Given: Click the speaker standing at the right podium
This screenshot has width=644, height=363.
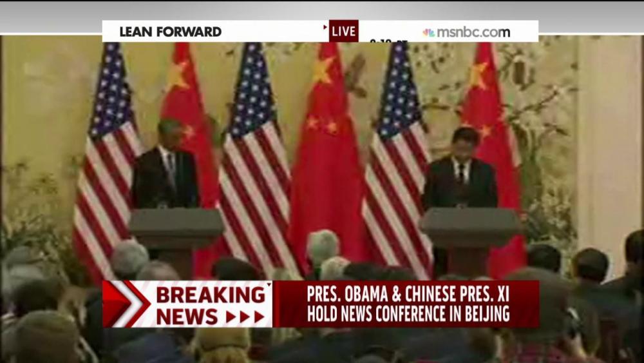Looking at the screenshot, I should pos(460,168).
